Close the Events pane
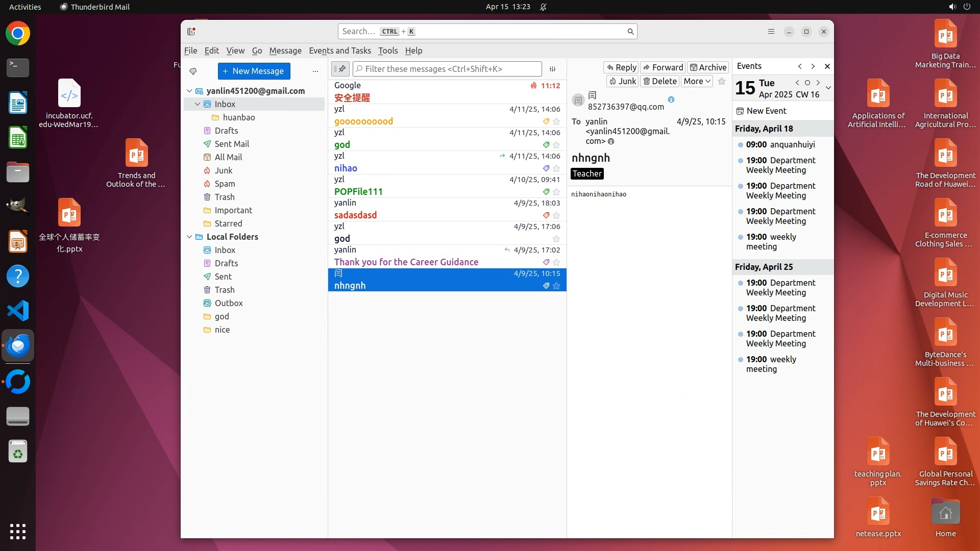 (827, 66)
